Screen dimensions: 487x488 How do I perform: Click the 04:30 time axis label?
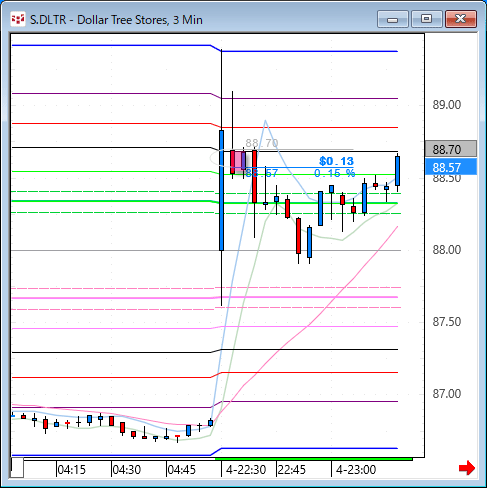(126, 470)
